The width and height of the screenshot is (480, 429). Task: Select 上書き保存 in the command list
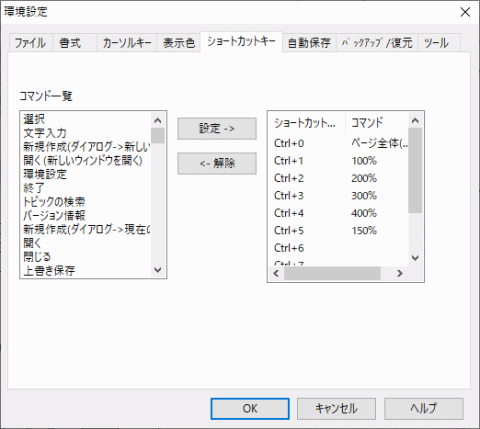point(86,270)
